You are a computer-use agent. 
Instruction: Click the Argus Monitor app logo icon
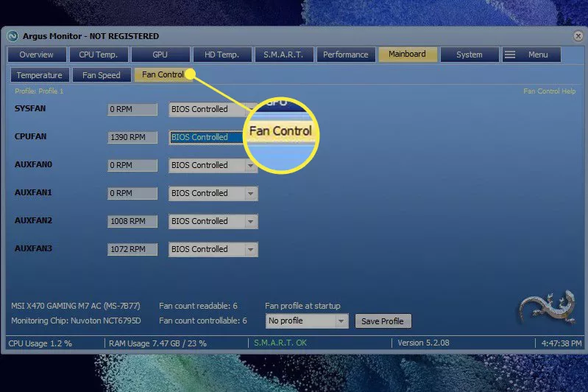(13, 36)
